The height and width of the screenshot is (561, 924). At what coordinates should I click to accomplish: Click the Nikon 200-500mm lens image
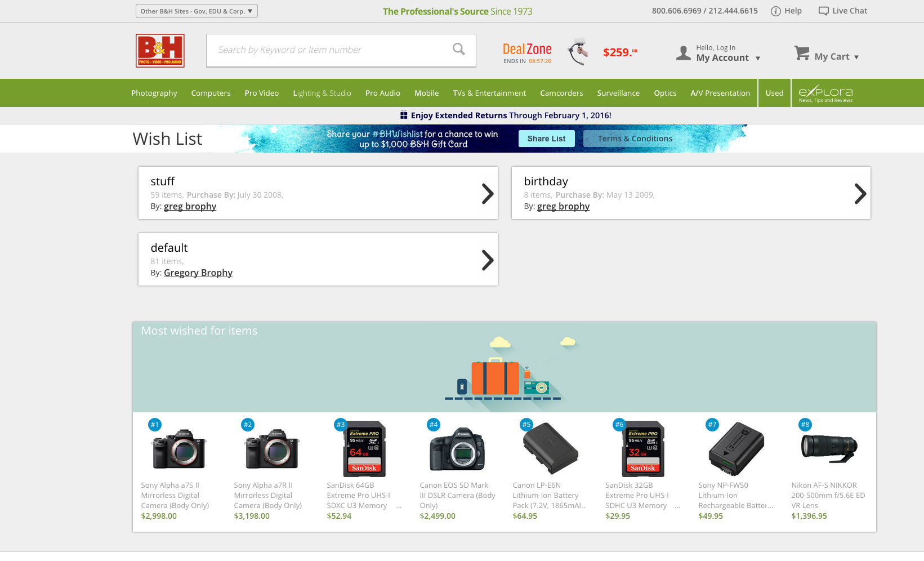pos(829,448)
